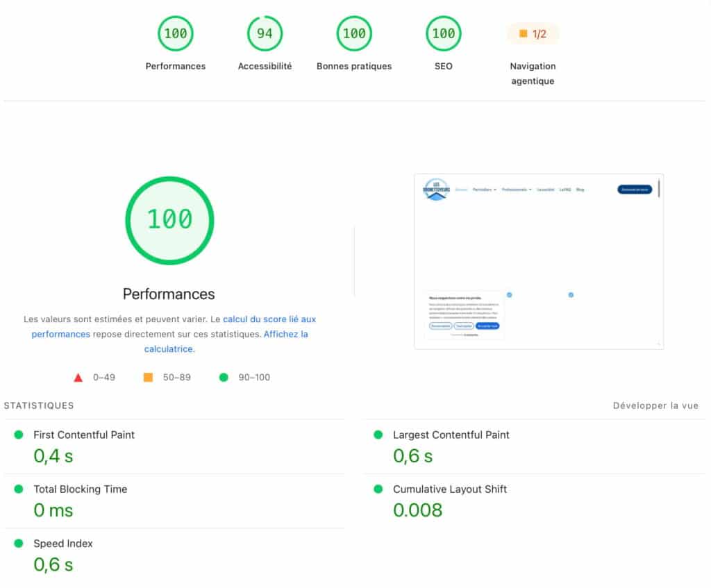Click the Speed Index metric label
The image size is (711, 588).
(63, 544)
